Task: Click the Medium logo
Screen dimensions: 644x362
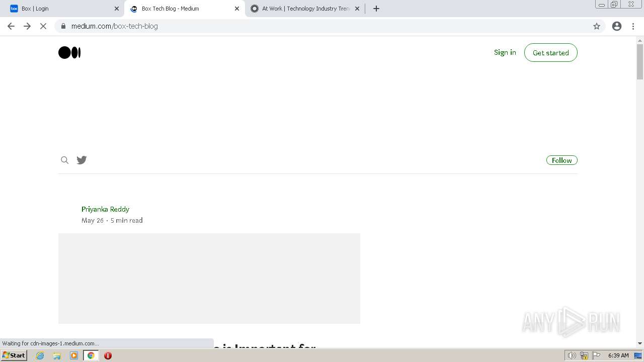Action: [x=69, y=53]
